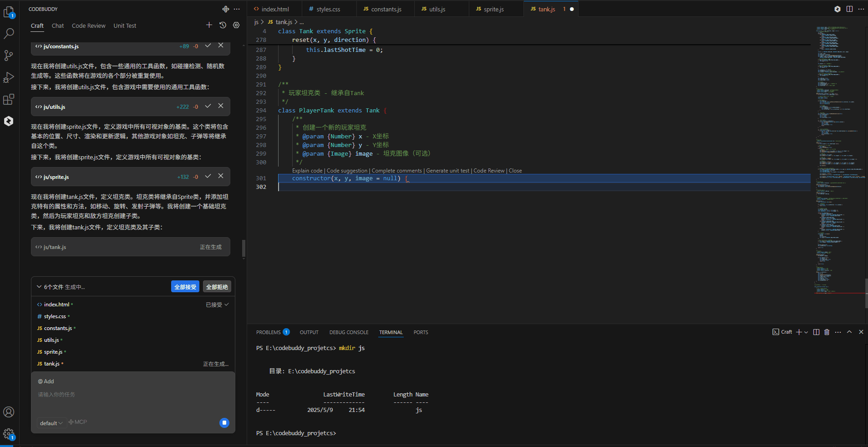
Task: Open the Search view icon
Action: (9, 33)
